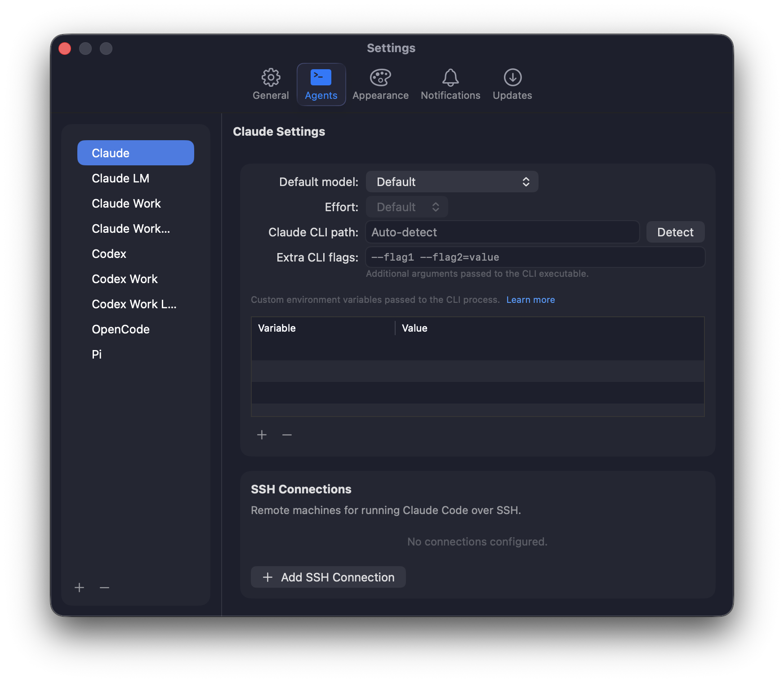Open the Agents settings with the terminal icon

[321, 84]
